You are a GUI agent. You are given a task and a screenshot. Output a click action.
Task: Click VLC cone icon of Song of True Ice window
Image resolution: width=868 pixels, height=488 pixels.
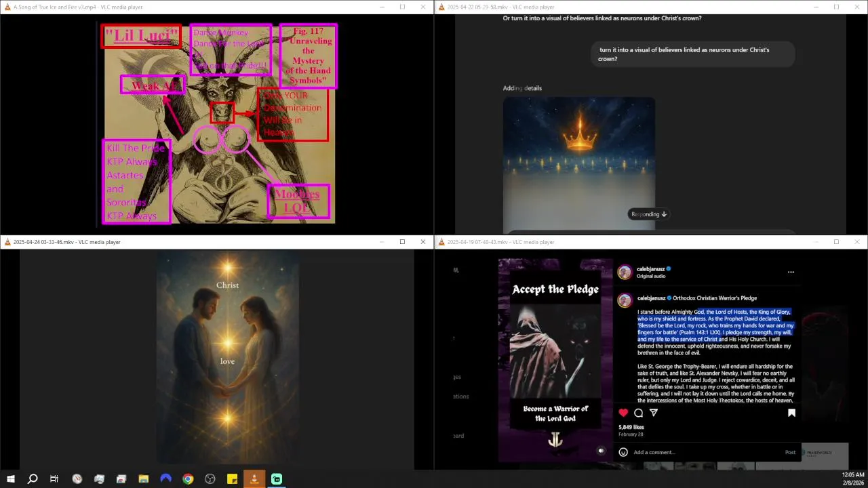7,7
